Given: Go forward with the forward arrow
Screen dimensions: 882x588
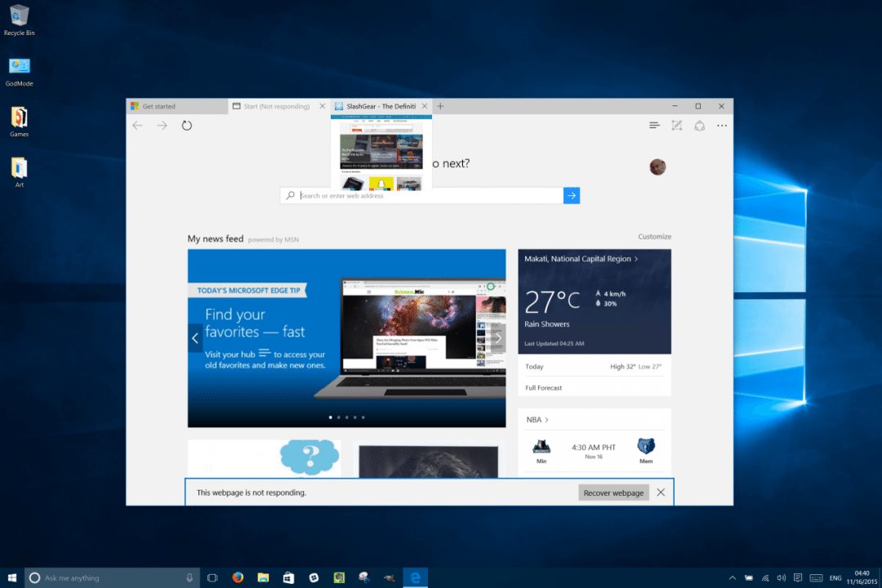Looking at the screenshot, I should tap(162, 126).
